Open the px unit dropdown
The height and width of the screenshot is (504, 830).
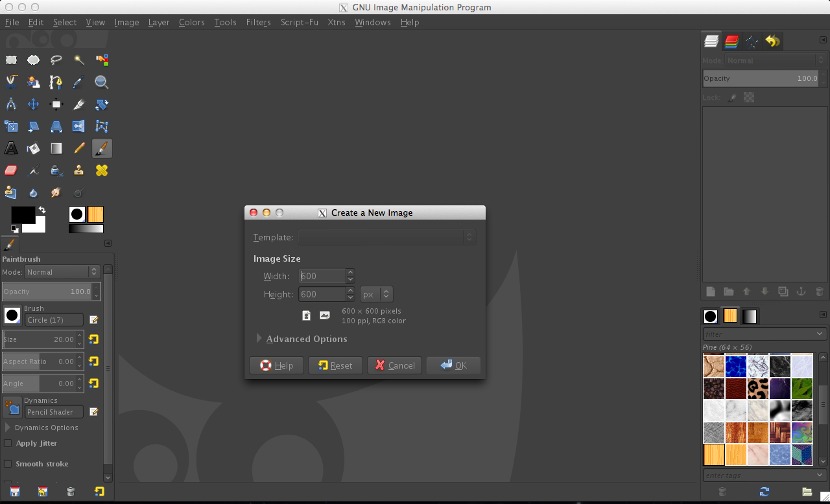pos(377,294)
